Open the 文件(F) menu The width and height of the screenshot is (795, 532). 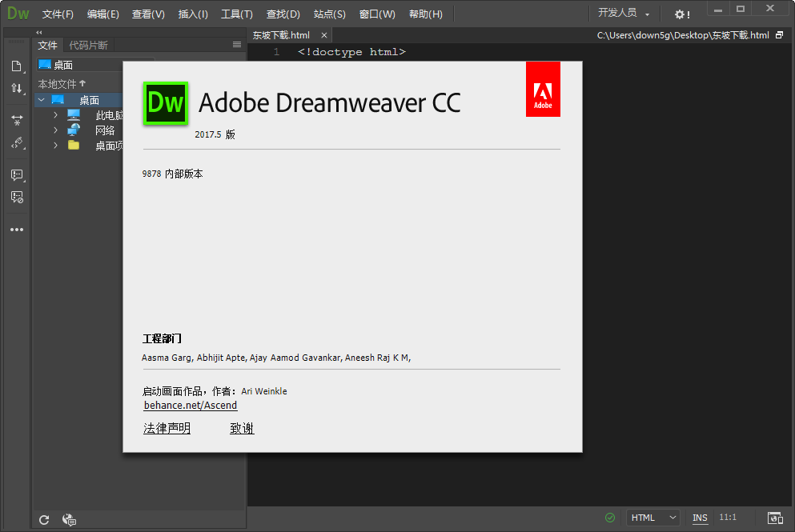(58, 14)
